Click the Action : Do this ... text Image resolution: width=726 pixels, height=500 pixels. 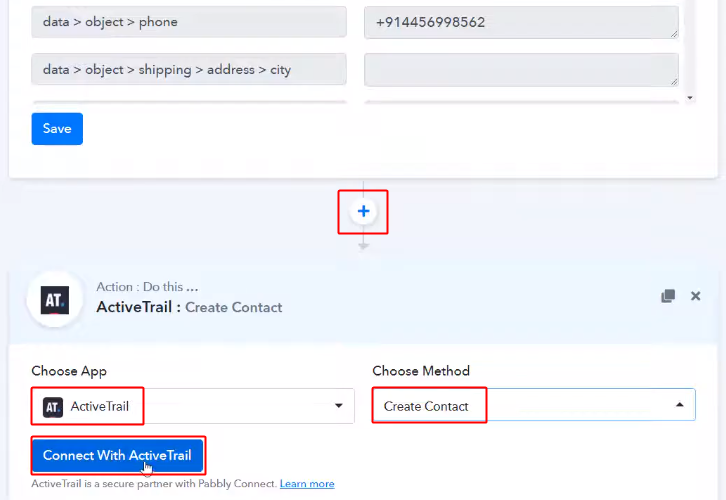(147, 287)
